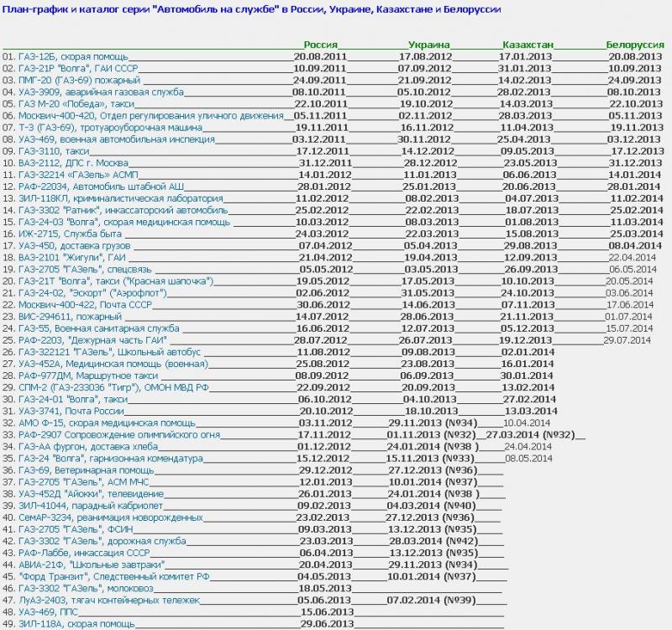This screenshot has width=672, height=630.
Task: Open РАФ-977ДМ, Маршрутное такси link
Action: pos(88,375)
